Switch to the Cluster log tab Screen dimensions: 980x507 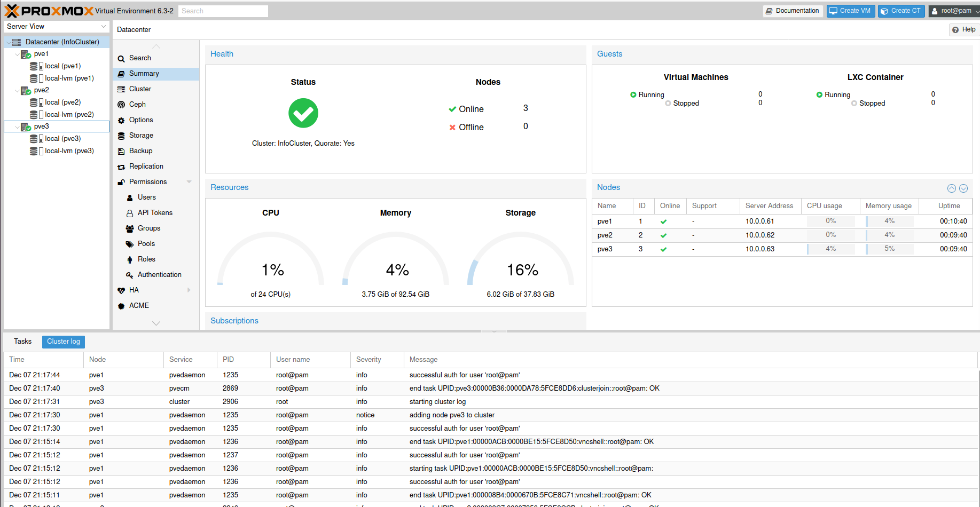64,342
